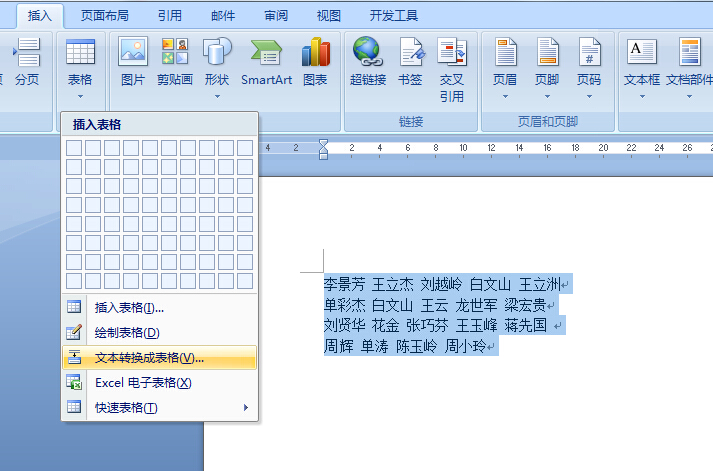Choose 插入表格(I)... from the menu
The image size is (713, 471).
[x=160, y=307]
